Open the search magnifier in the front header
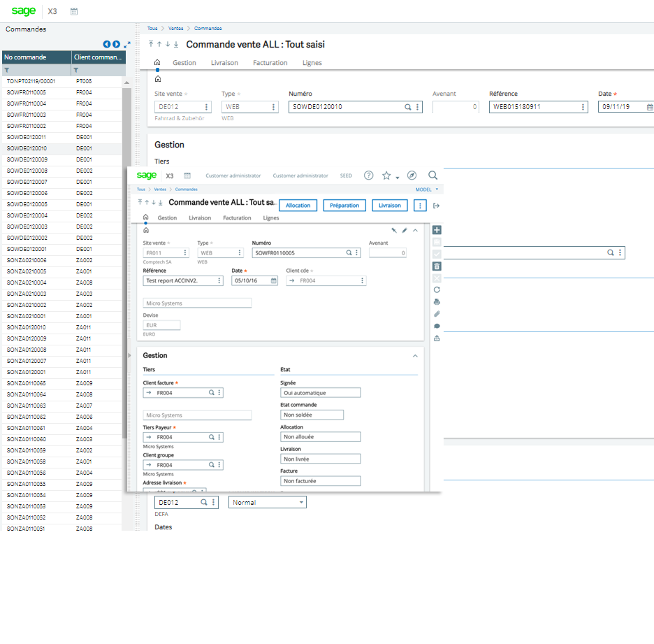This screenshot has width=654, height=644. click(433, 176)
